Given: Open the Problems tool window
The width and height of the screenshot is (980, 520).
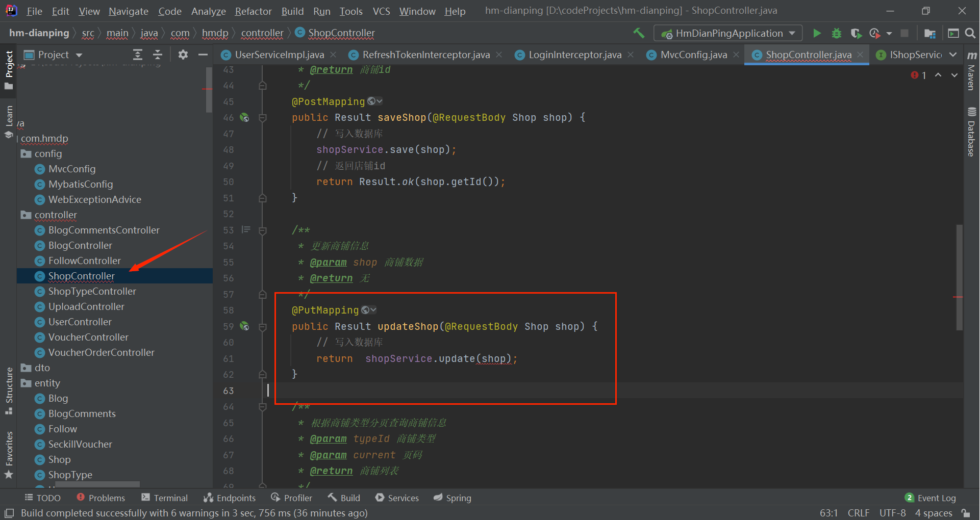Looking at the screenshot, I should pos(100,498).
